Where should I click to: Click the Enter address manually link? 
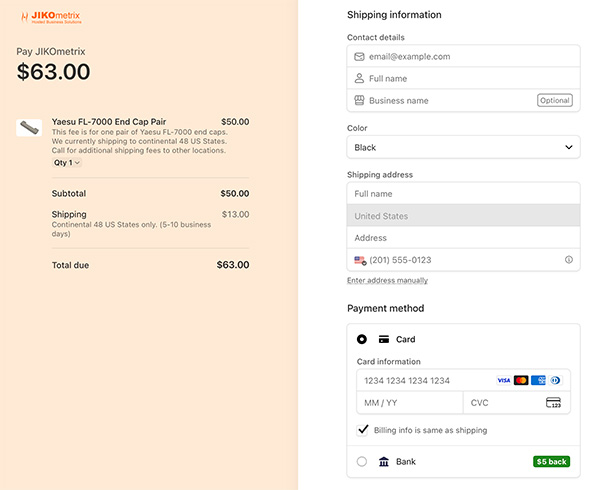click(x=387, y=280)
